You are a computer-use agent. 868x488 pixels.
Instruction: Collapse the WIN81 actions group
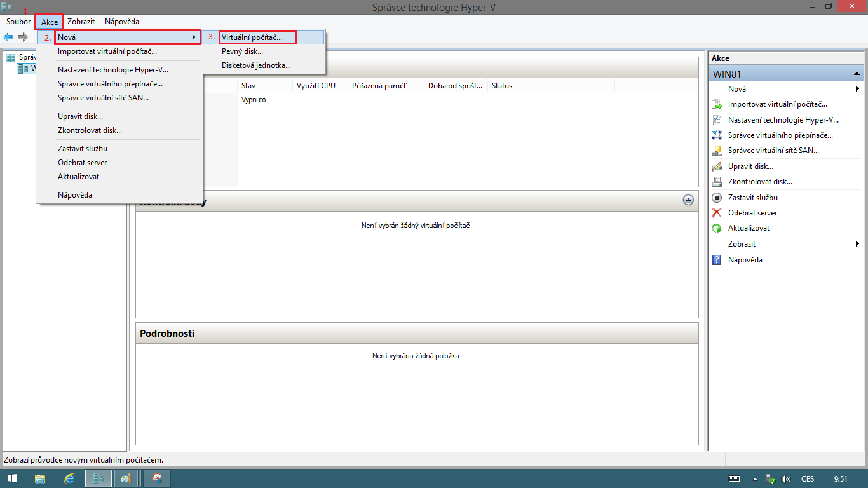tap(857, 73)
